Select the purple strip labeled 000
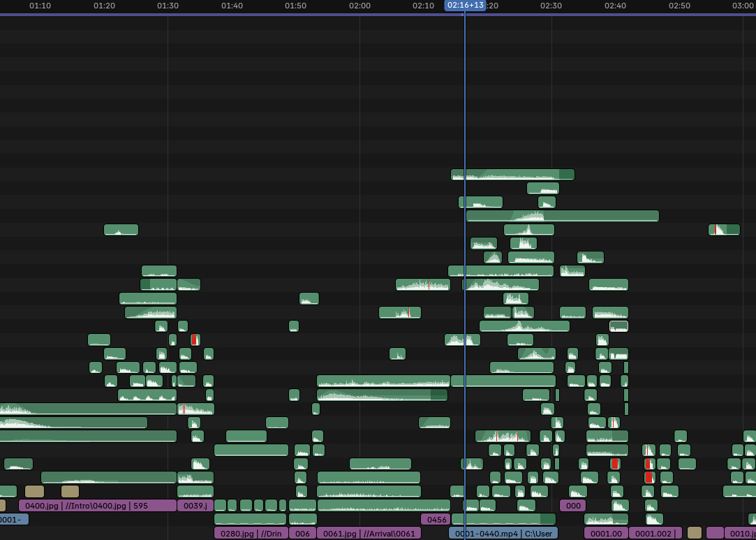 coord(572,505)
